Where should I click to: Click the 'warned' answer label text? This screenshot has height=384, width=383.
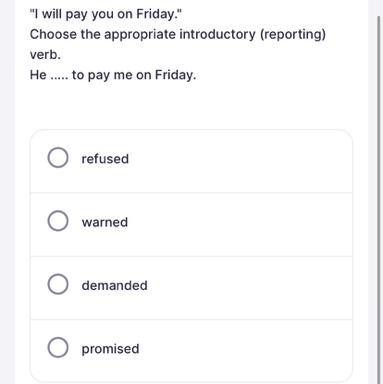pos(105,222)
